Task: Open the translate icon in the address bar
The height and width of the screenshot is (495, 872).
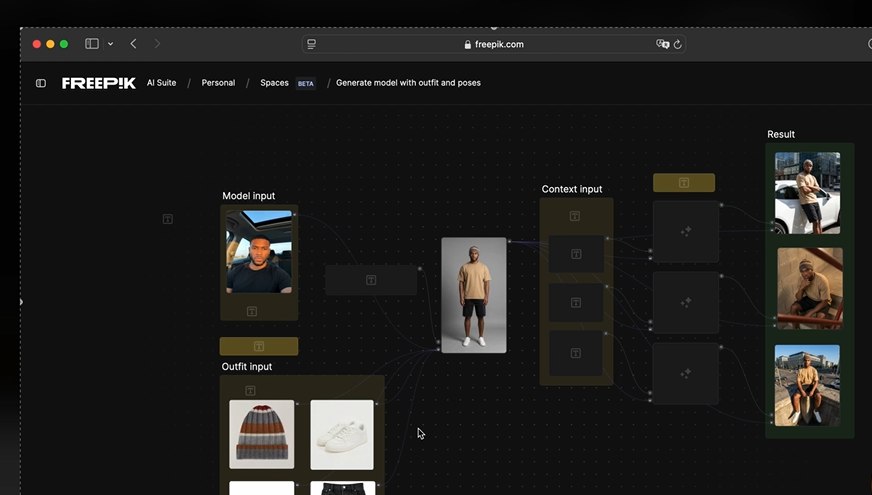Action: coord(661,44)
